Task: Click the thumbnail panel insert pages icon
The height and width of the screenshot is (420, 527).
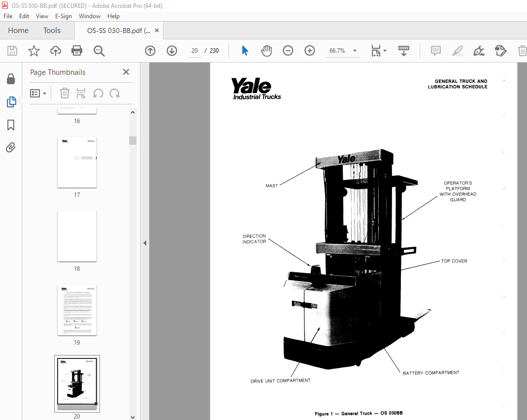Action: coord(81,93)
